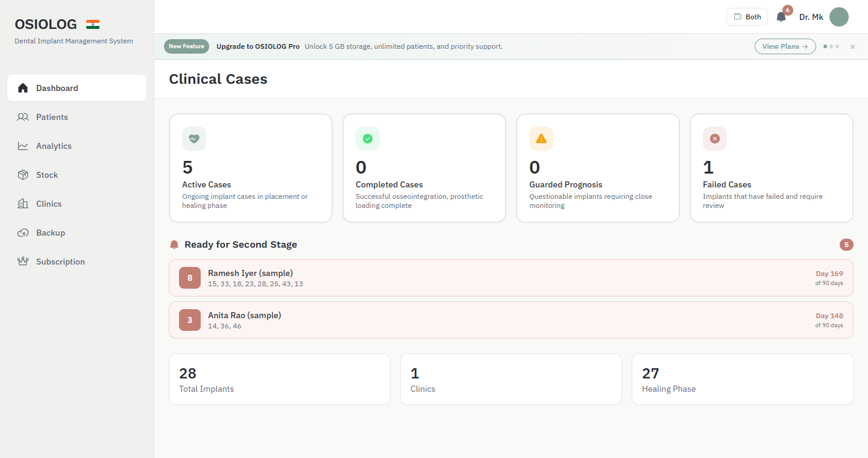Click the India flag icon
Viewport: 868px width, 458px height.
93,25
